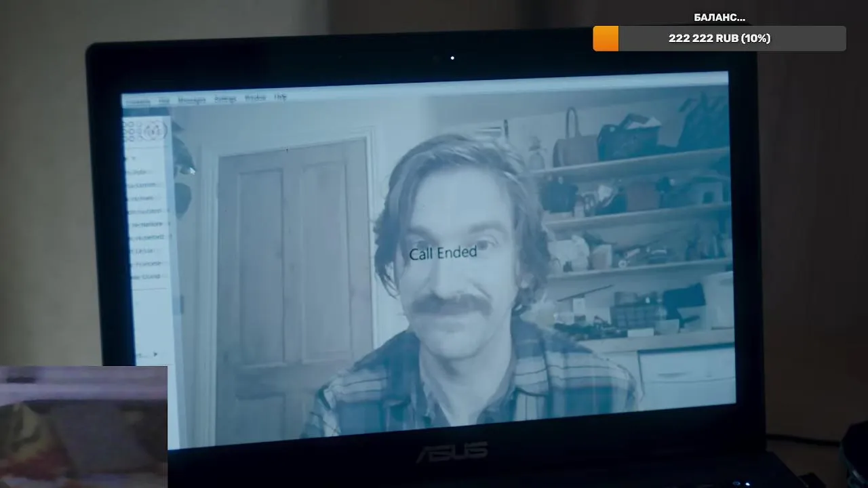The height and width of the screenshot is (488, 868).
Task: Open the Help menu
Action: [x=280, y=98]
